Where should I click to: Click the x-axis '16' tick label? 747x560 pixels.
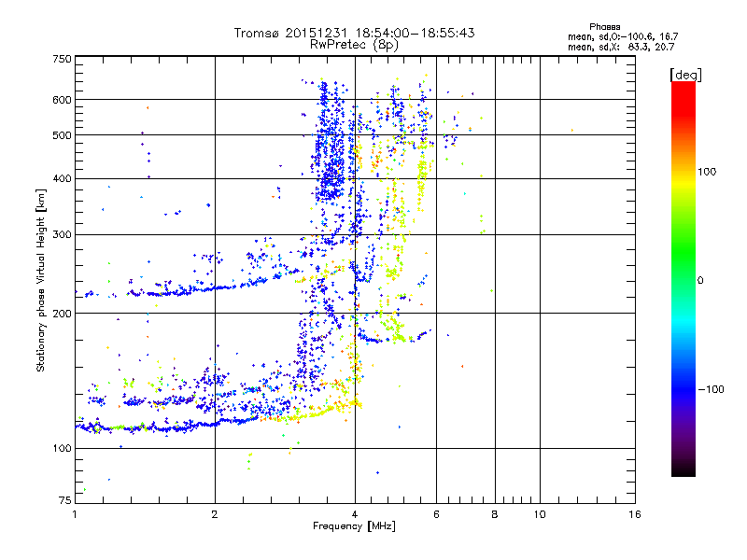click(635, 514)
